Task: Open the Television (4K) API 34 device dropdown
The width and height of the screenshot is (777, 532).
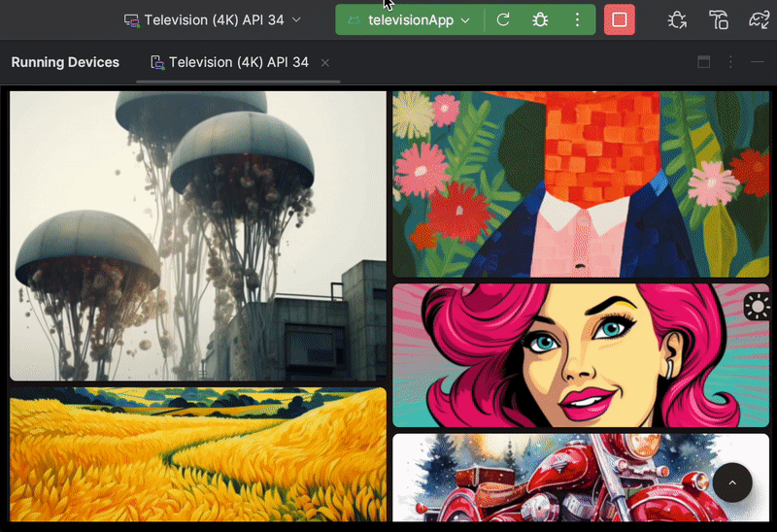Action: [213, 20]
